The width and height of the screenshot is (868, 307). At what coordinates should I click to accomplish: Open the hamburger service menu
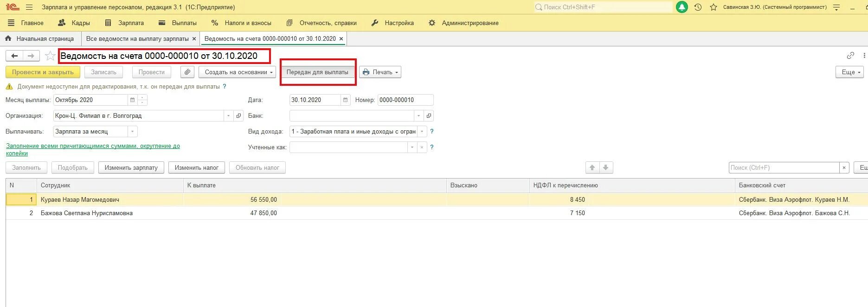(x=29, y=7)
